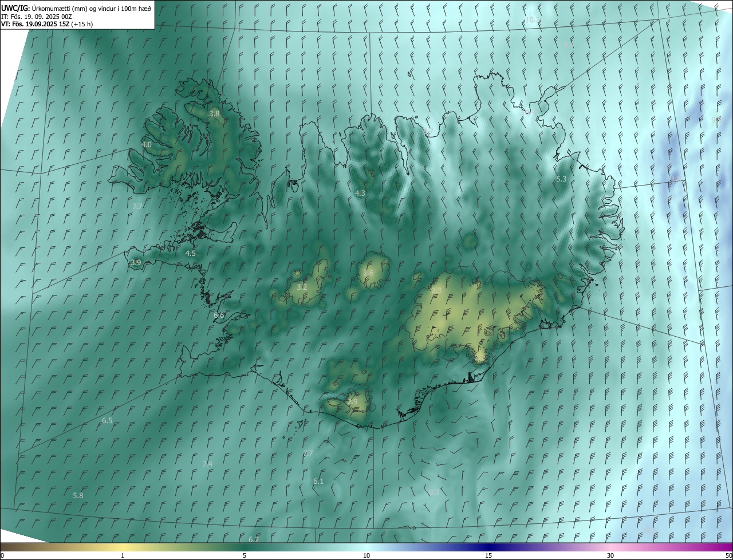Image resolution: width=733 pixels, height=560 pixels.
Task: Click the color scale's 50 tick label
Action: tap(728, 555)
